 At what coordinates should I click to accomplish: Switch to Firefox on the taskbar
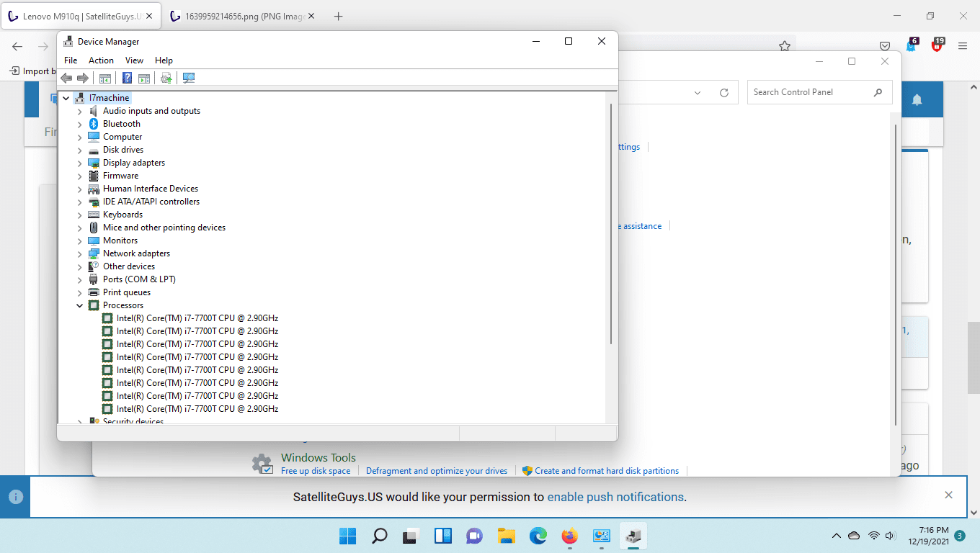[x=570, y=536]
